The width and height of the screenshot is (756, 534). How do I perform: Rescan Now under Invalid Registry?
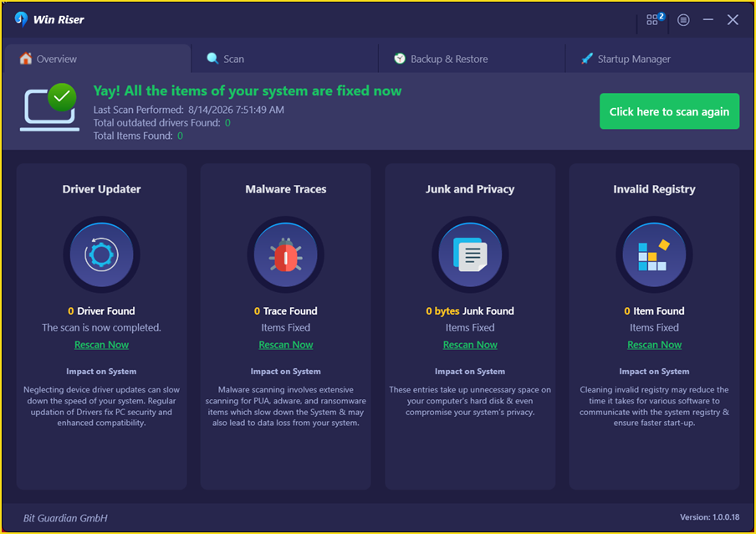654,345
